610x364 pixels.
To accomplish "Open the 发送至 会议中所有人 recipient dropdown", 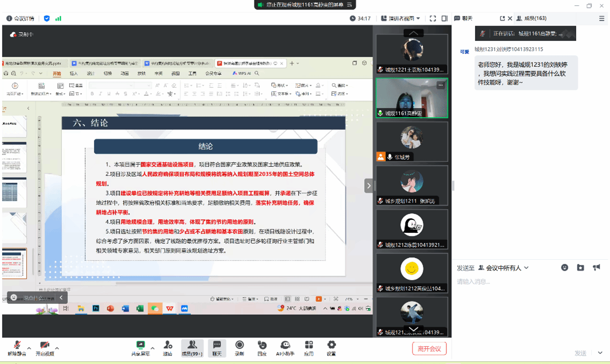I will [503, 268].
